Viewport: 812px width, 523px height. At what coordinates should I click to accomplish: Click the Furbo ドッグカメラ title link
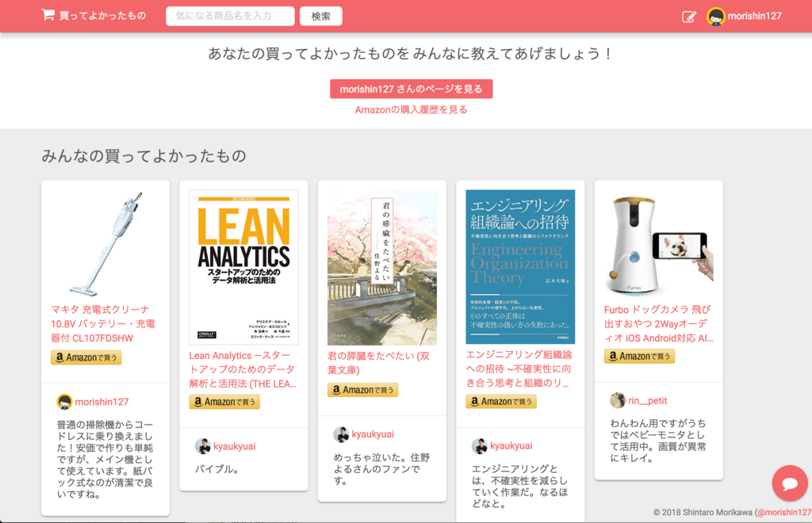659,324
